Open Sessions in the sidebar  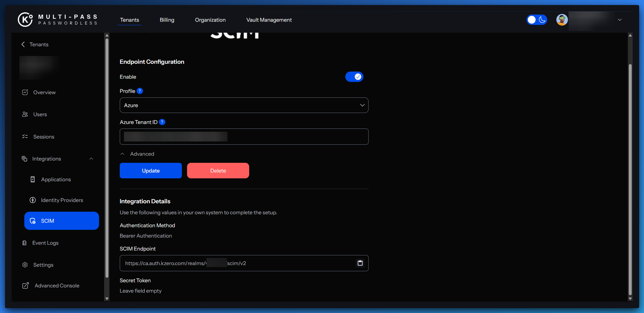pos(43,137)
